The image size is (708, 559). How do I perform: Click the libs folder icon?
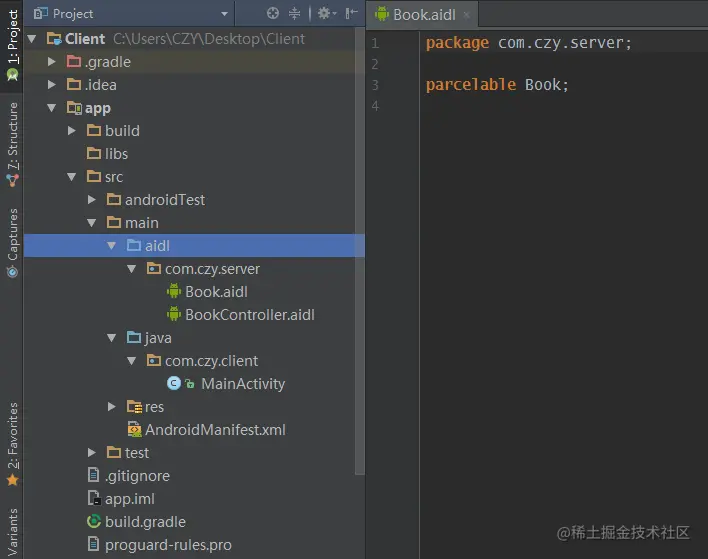coord(94,154)
